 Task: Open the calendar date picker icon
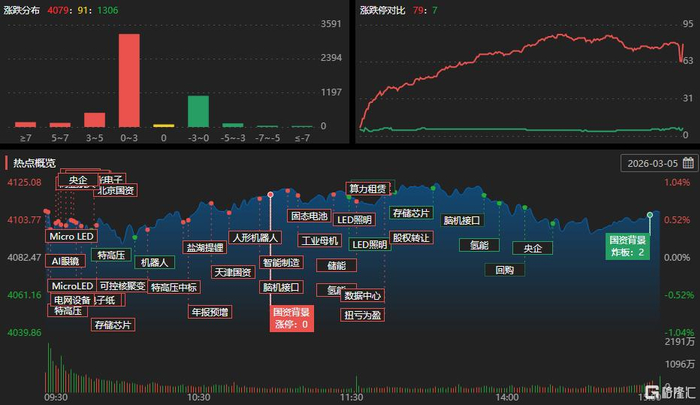(688, 163)
